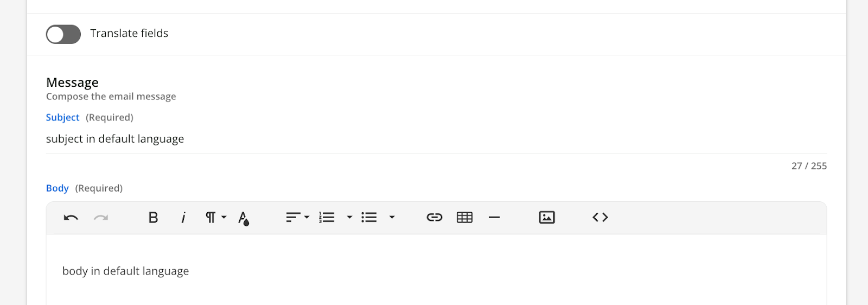This screenshot has width=868, height=305.
Task: Toggle italic formatting
Action: [x=183, y=218]
